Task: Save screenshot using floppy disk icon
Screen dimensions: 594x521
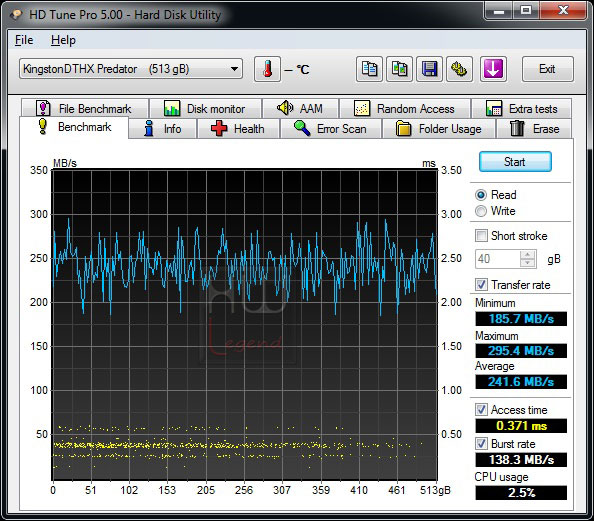Action: [x=429, y=69]
